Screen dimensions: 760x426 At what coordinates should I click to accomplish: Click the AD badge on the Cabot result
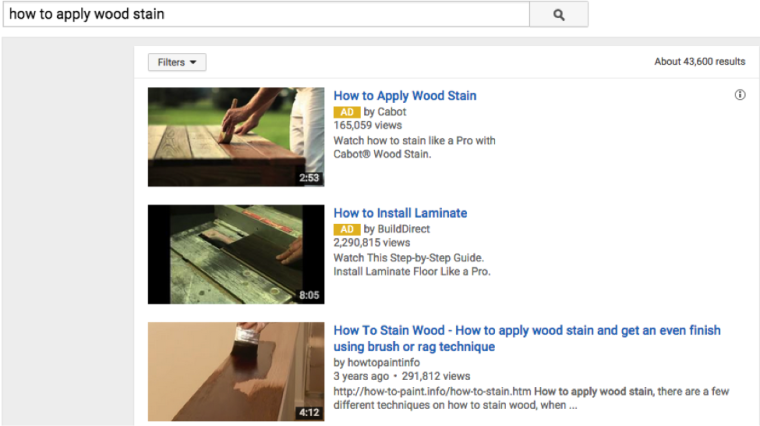pos(347,112)
